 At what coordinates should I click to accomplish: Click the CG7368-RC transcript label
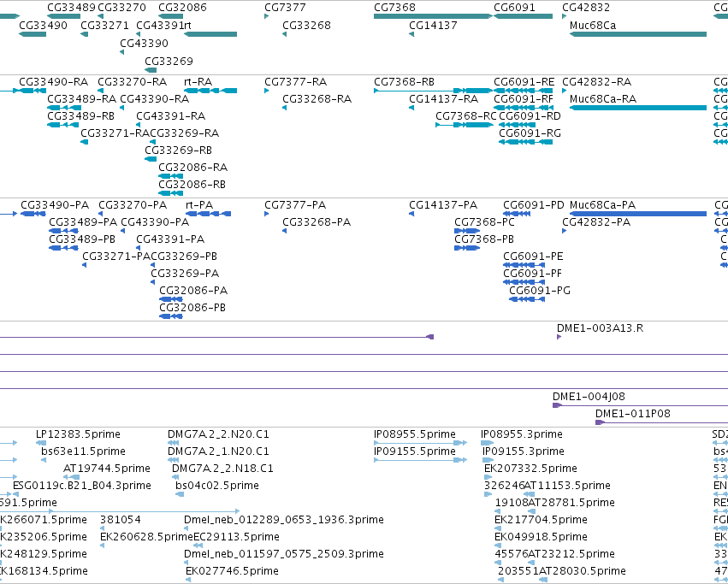466,115
